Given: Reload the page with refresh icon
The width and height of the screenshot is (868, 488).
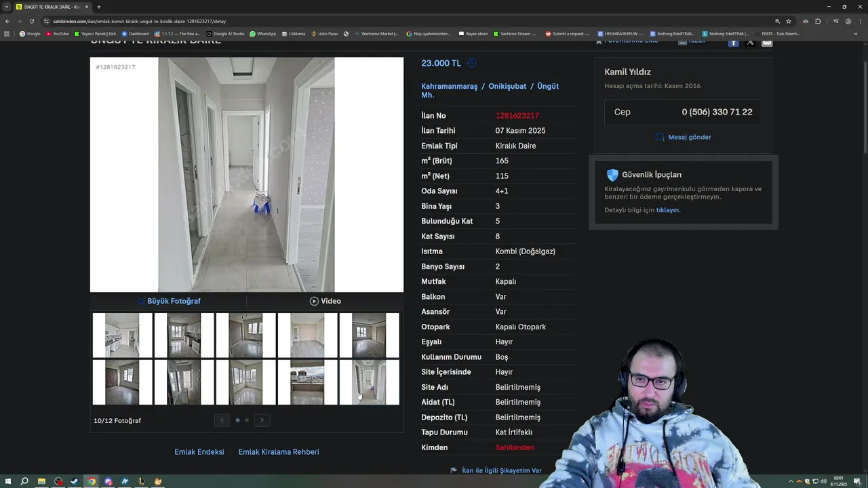Looking at the screenshot, I should (31, 21).
